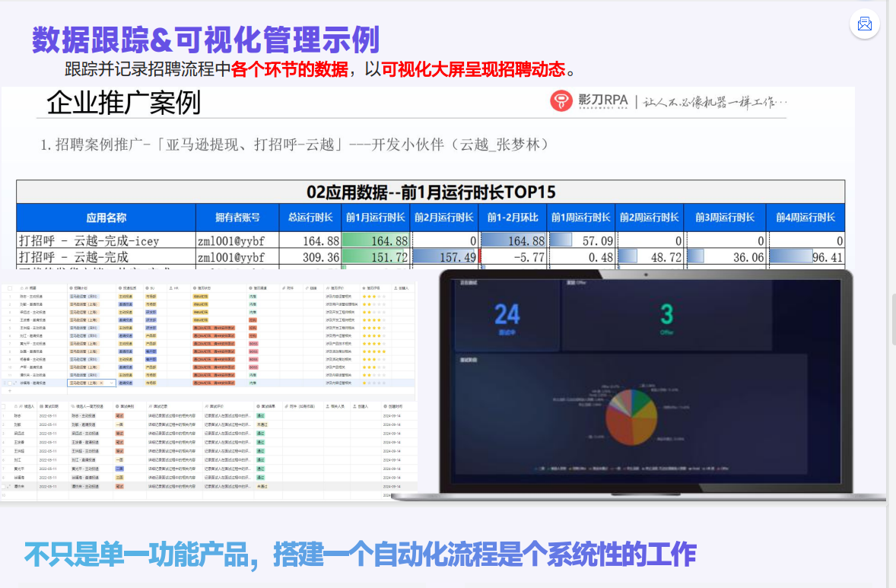Click the 前2周运行时长 column header

click(x=649, y=218)
